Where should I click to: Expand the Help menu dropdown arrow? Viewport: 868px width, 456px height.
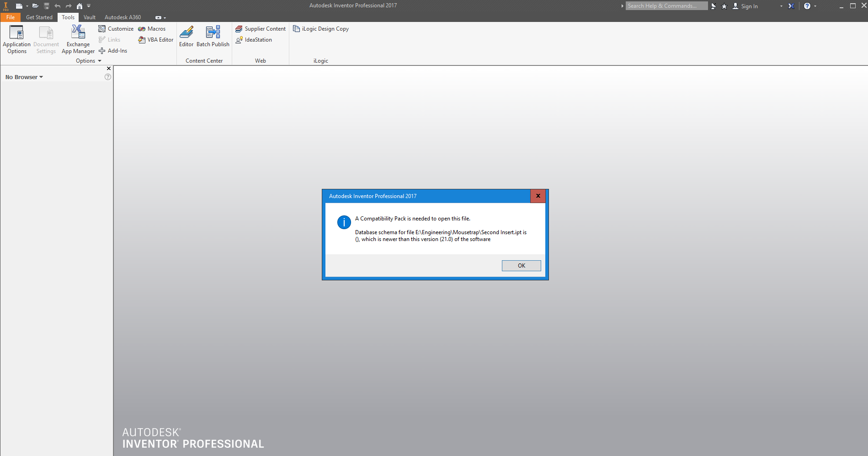(x=815, y=6)
